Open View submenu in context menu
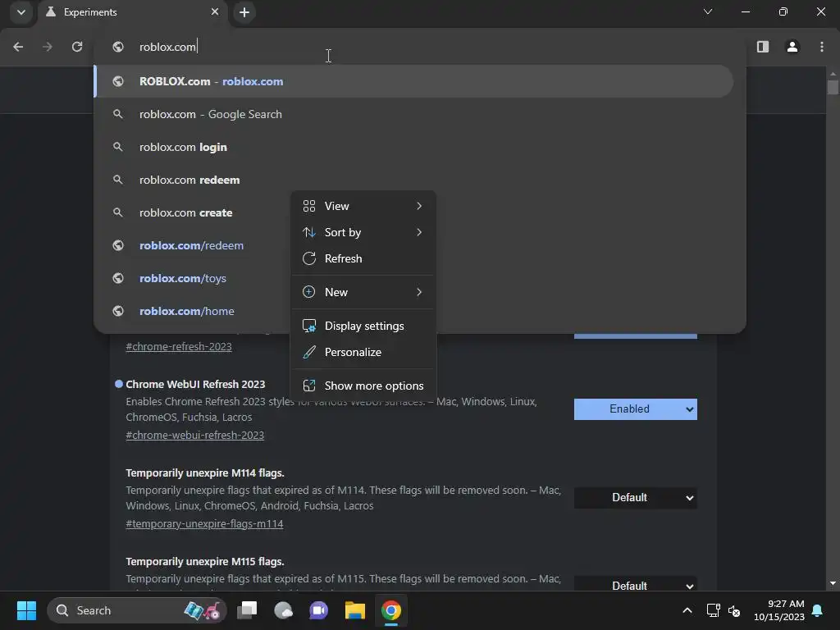The image size is (840, 630). pos(363,206)
